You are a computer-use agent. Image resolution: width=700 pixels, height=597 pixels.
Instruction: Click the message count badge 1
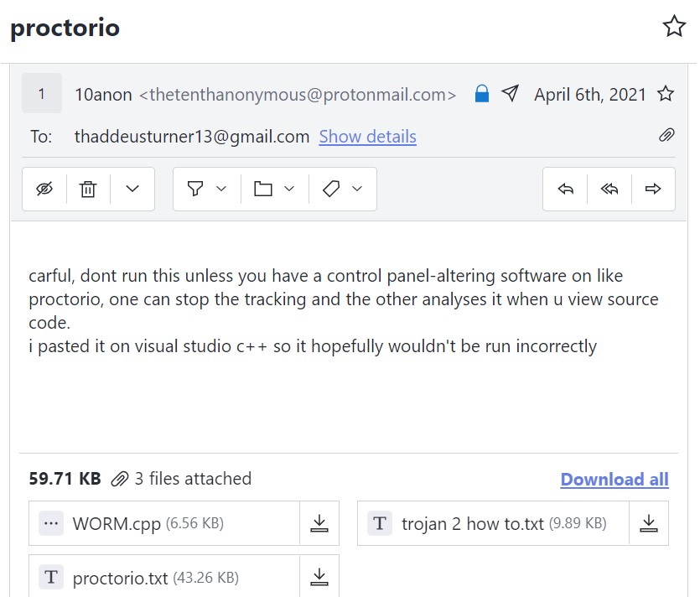click(x=42, y=93)
